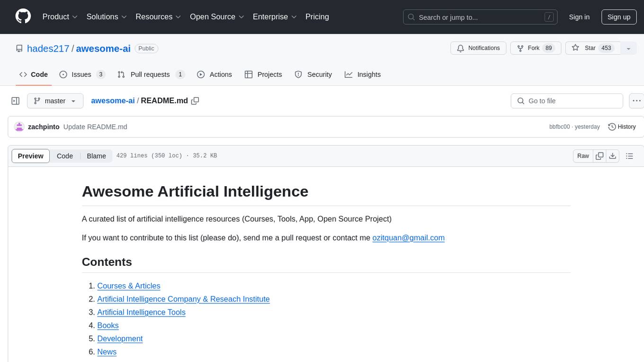Jump to Development section
The width and height of the screenshot is (644, 362).
pos(120,339)
